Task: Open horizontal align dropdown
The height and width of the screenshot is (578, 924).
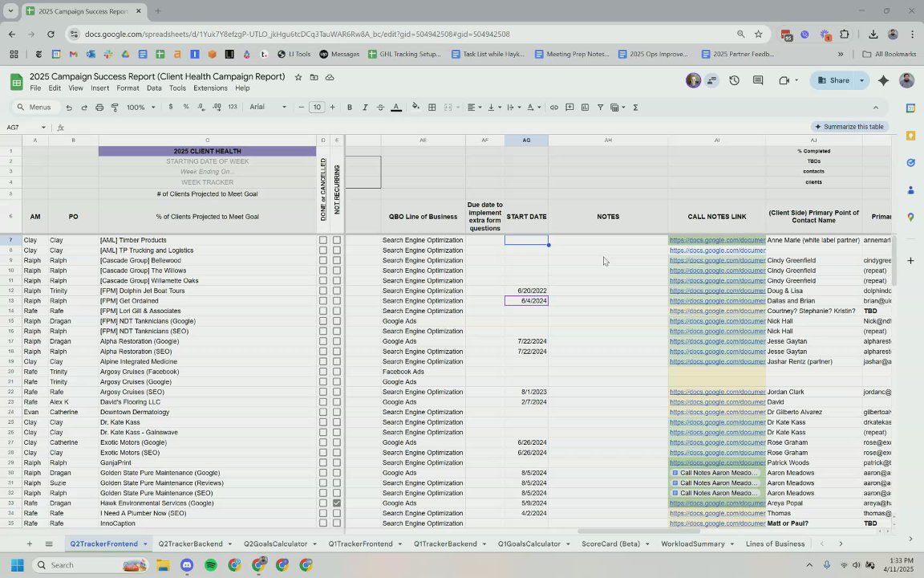Action: pos(474,108)
